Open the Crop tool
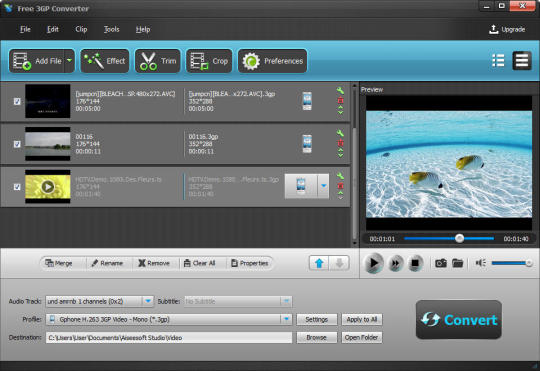 [x=209, y=61]
